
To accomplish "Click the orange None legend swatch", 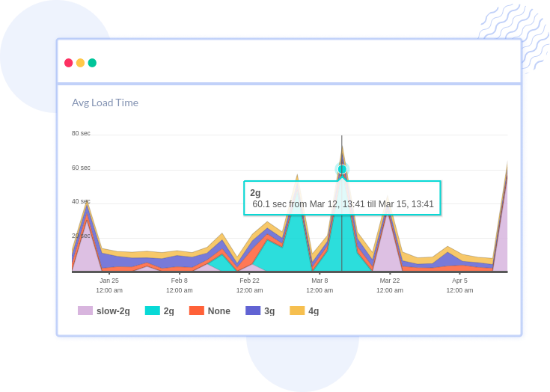I will [197, 310].
